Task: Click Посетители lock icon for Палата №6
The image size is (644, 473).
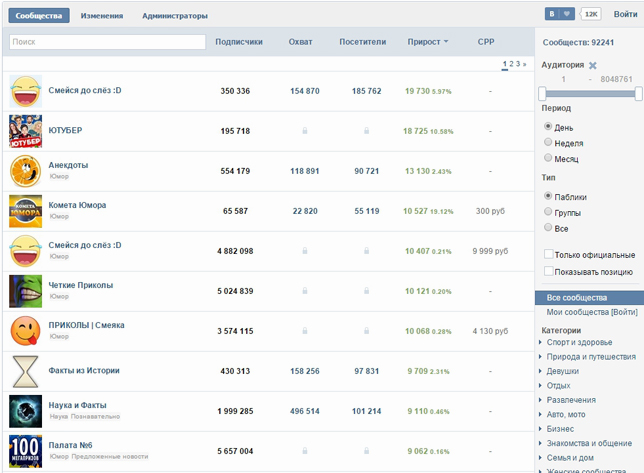Action: click(x=366, y=451)
